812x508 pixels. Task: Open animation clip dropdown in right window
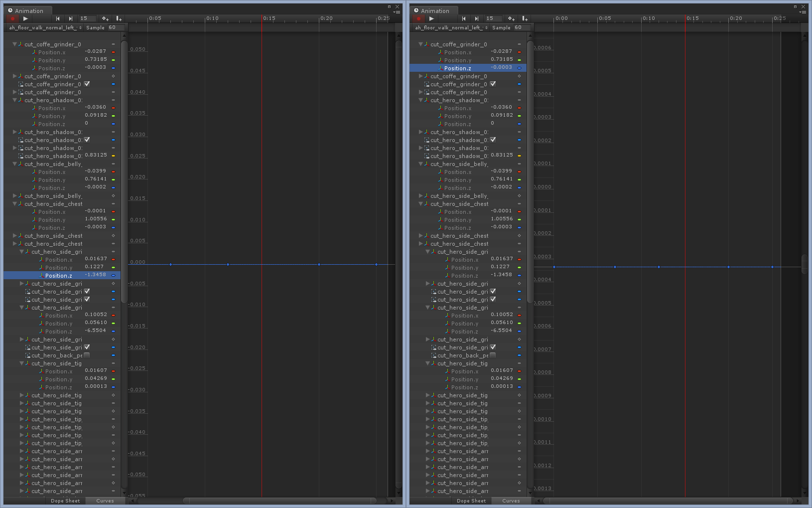[x=451, y=28]
